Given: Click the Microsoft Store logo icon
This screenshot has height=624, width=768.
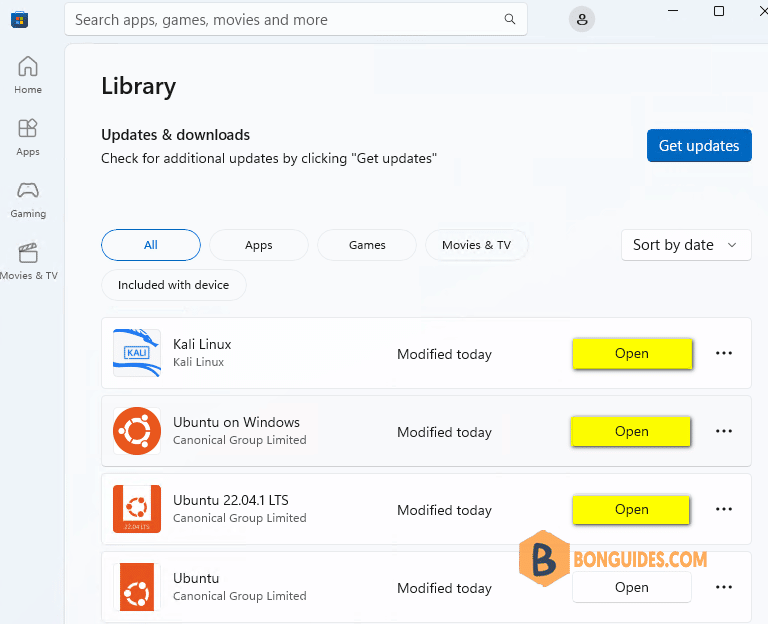Looking at the screenshot, I should [x=19, y=20].
